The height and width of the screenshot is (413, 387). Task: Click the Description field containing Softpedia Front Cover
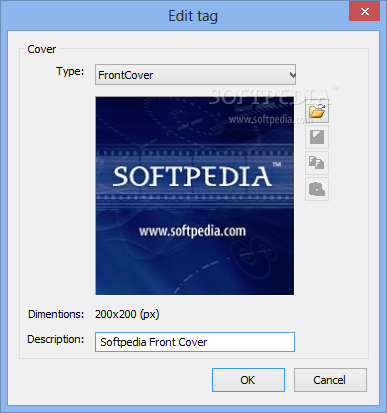(195, 342)
